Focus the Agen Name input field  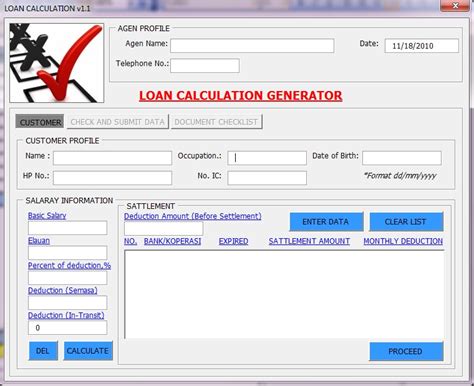coord(252,46)
